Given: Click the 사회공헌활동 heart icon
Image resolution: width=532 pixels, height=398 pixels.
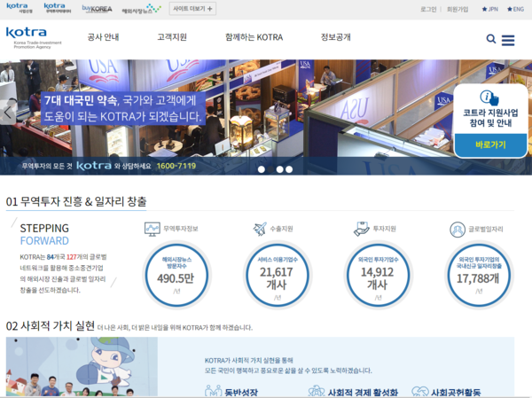Looking at the screenshot, I should (419, 392).
